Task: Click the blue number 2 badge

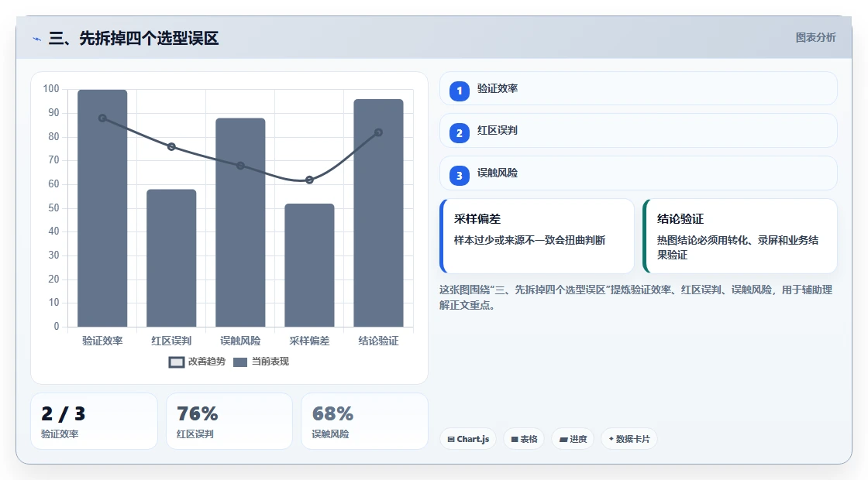Action: coord(459,133)
